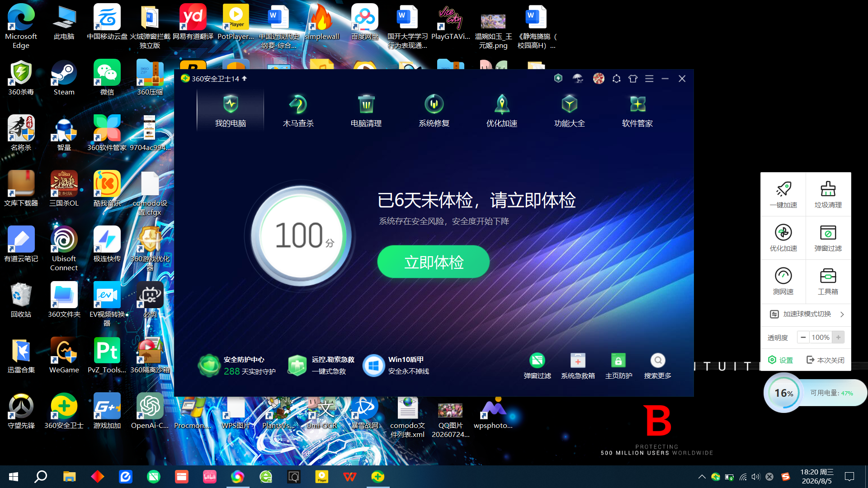This screenshot has width=868, height=488.
Task: Switch to the 电脑清理 tab
Action: click(366, 111)
